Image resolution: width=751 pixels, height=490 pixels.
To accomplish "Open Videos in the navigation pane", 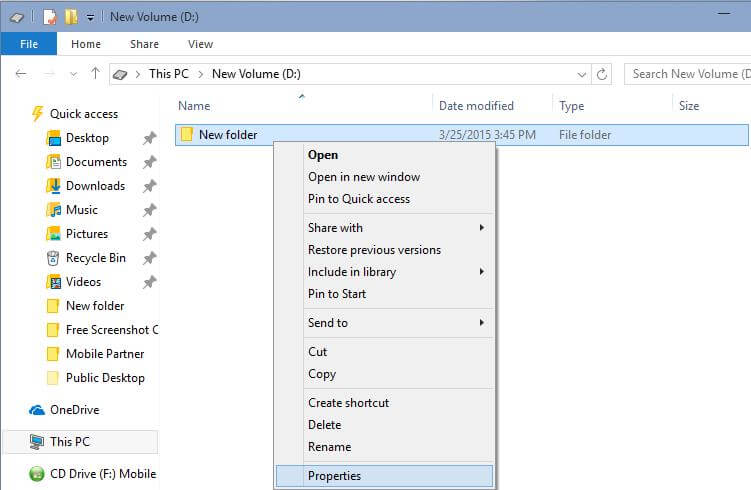I will point(83,282).
